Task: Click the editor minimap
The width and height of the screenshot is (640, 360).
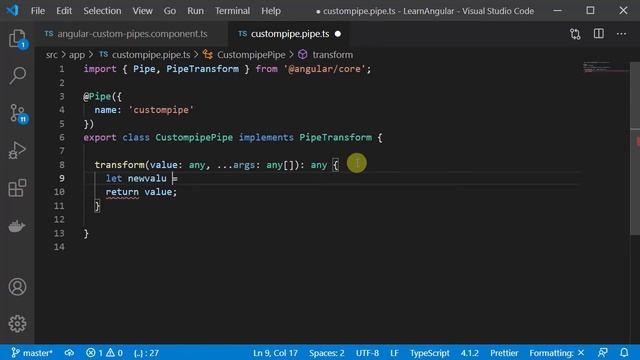Action: click(606, 68)
